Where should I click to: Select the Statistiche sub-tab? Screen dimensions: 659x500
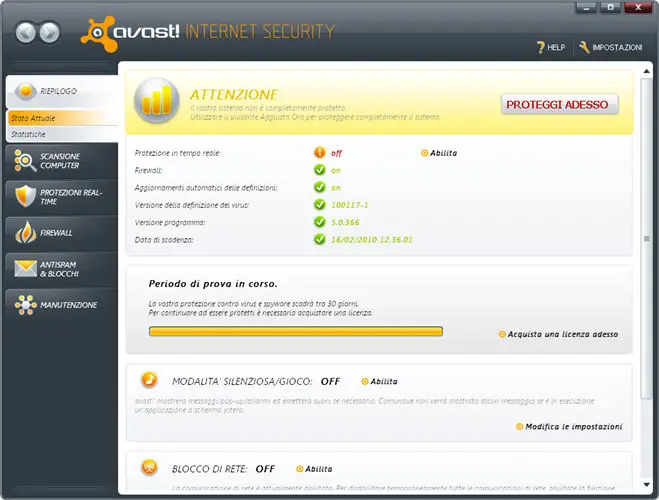coord(63,134)
